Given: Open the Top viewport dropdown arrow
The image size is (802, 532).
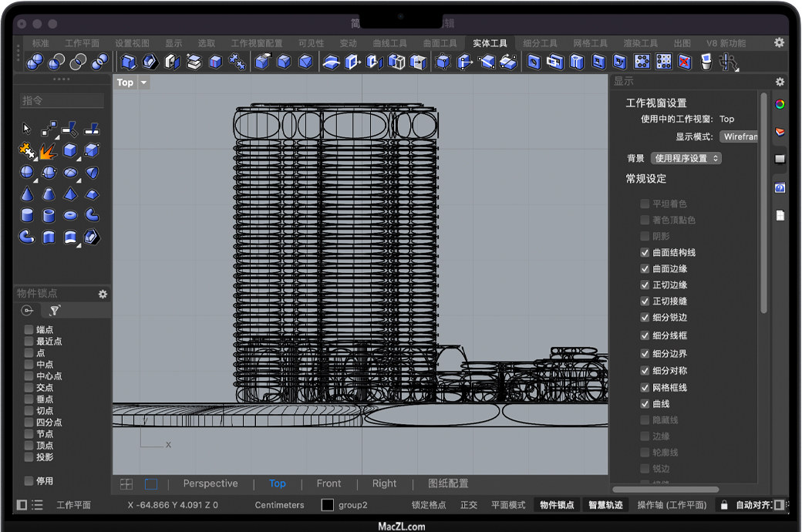Looking at the screenshot, I should click(x=143, y=82).
